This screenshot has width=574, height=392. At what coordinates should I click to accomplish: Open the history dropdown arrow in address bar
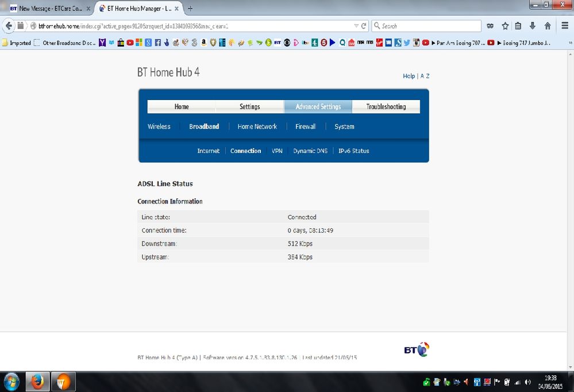356,26
